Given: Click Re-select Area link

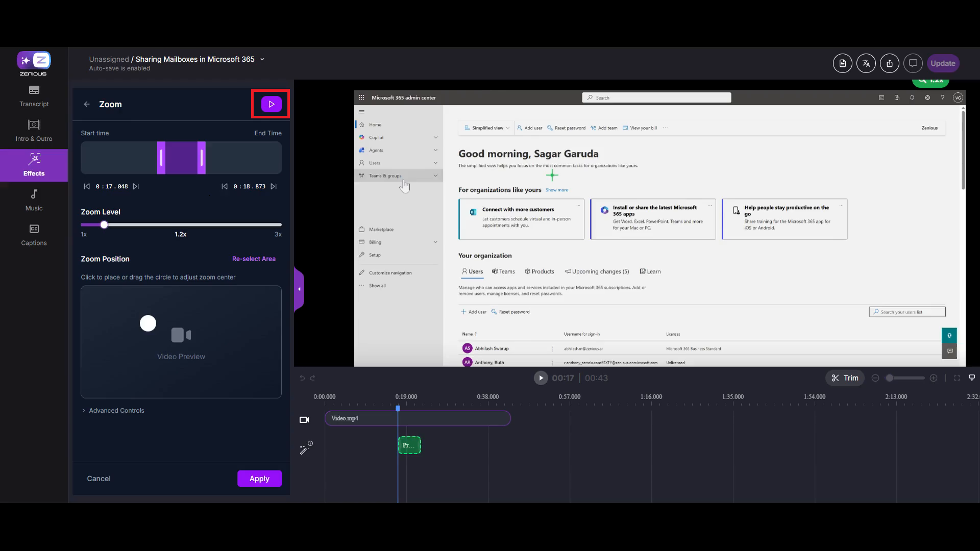Looking at the screenshot, I should 254,259.
